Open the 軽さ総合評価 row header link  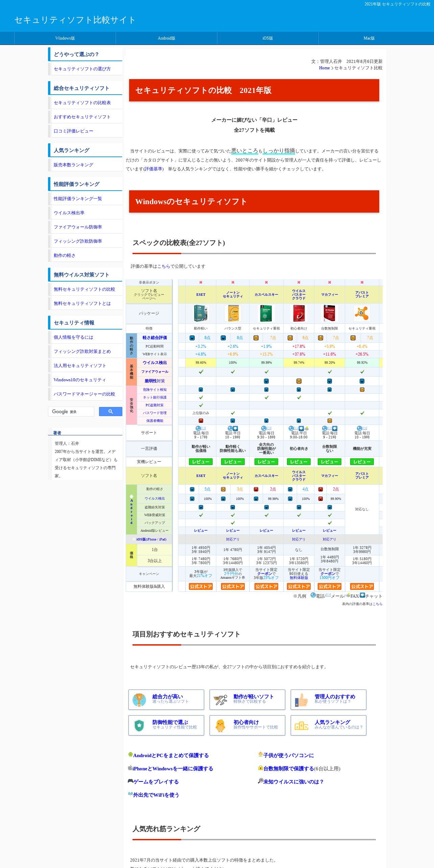tap(154, 338)
